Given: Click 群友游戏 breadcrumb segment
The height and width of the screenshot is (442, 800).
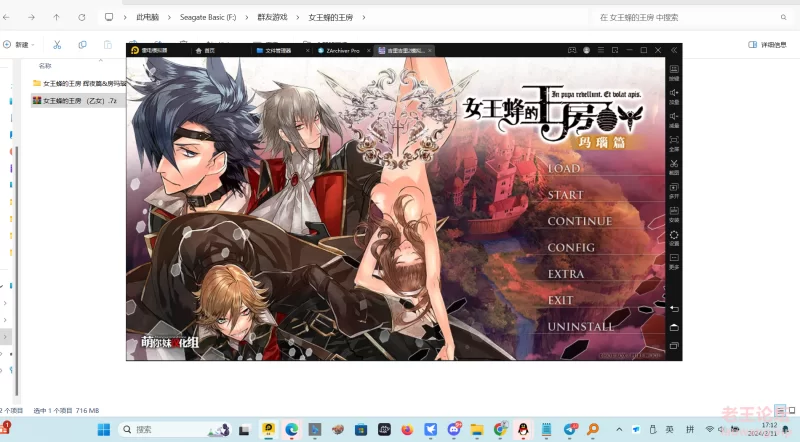Looking at the screenshot, I should pos(272,17).
